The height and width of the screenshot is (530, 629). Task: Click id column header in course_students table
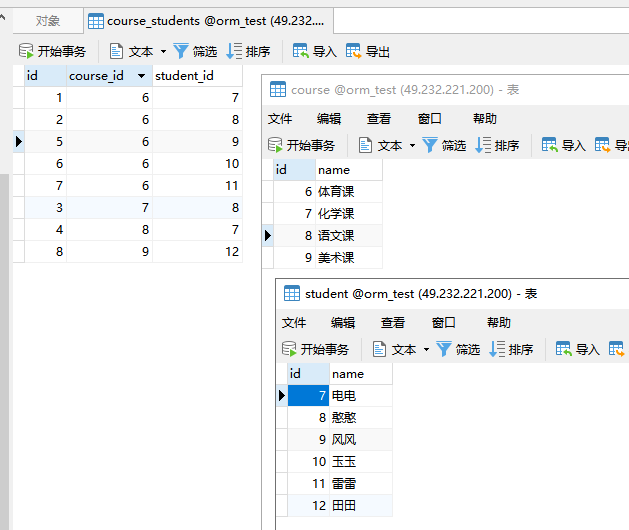click(x=45, y=76)
